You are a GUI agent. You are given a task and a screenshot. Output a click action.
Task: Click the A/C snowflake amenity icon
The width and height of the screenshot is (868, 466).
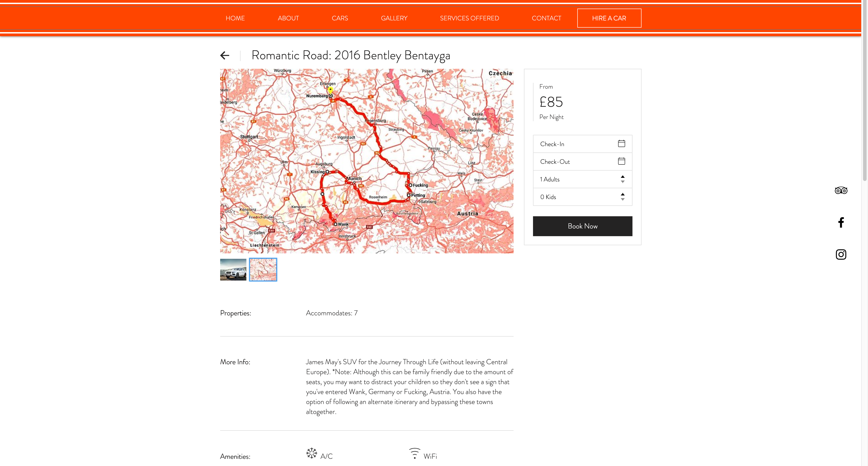pos(312,453)
